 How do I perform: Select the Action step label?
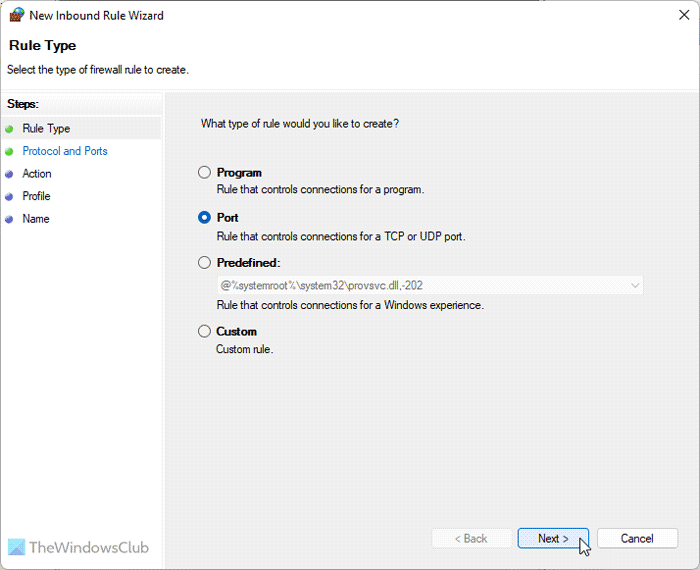(x=37, y=174)
